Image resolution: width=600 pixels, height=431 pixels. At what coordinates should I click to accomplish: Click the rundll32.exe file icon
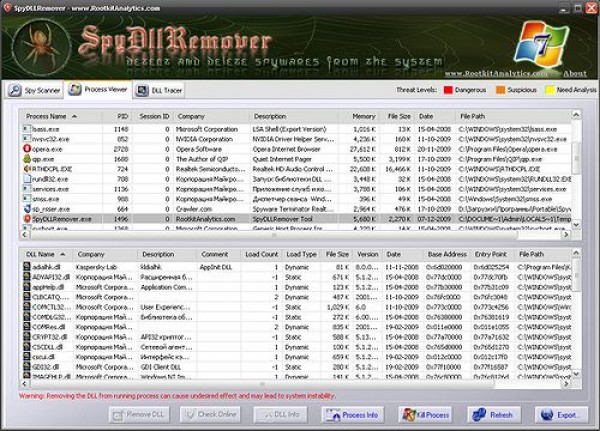[27, 178]
